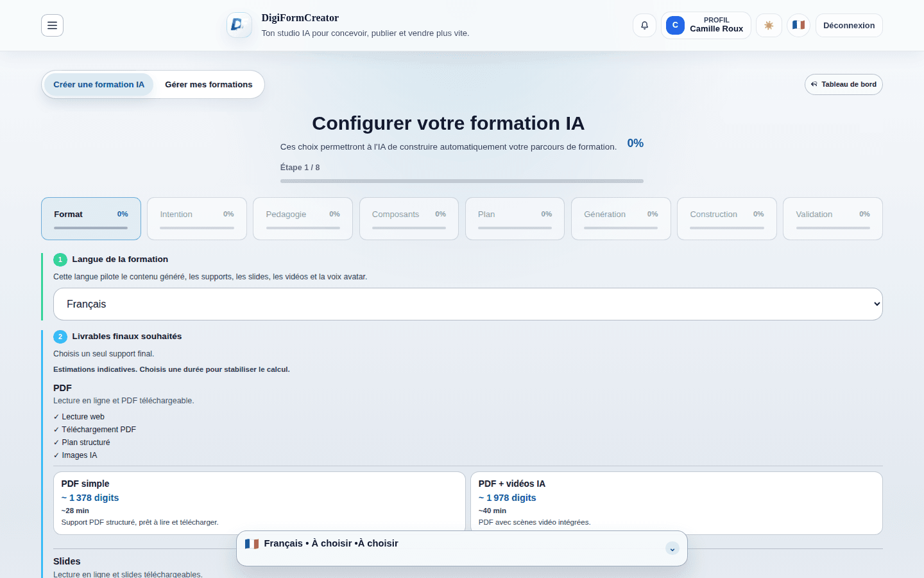
Task: Open the Camille Roux profile
Action: pyautogui.click(x=706, y=26)
